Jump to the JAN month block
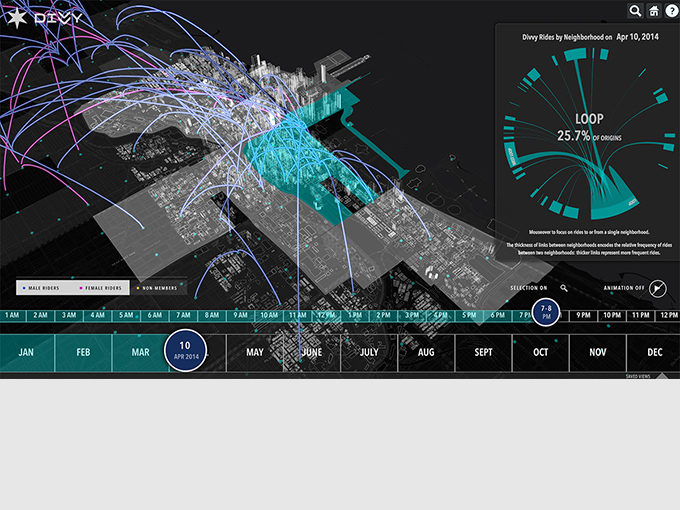Image resolution: width=680 pixels, height=510 pixels. 26,353
